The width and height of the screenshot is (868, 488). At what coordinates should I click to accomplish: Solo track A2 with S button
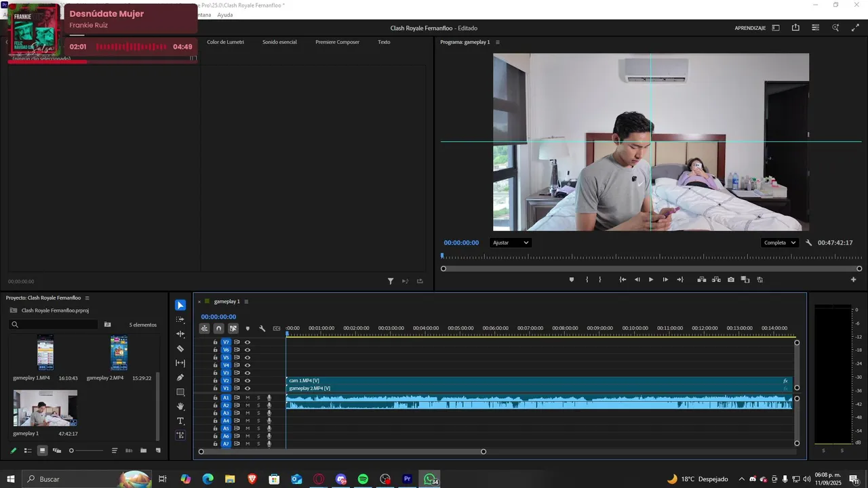coord(258,405)
